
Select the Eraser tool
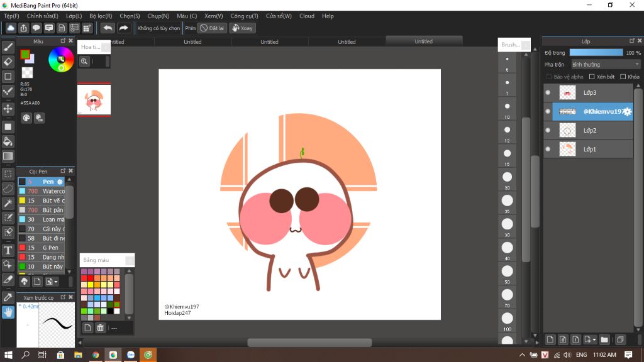click(8, 62)
